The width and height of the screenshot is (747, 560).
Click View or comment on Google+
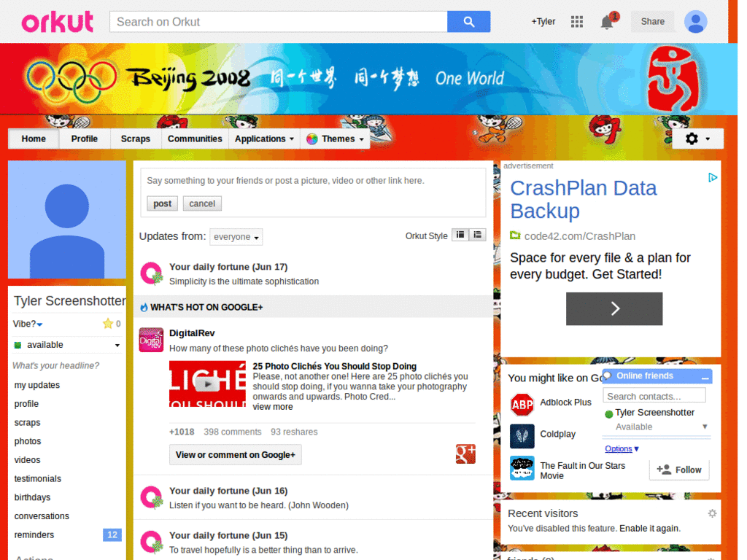(x=236, y=455)
